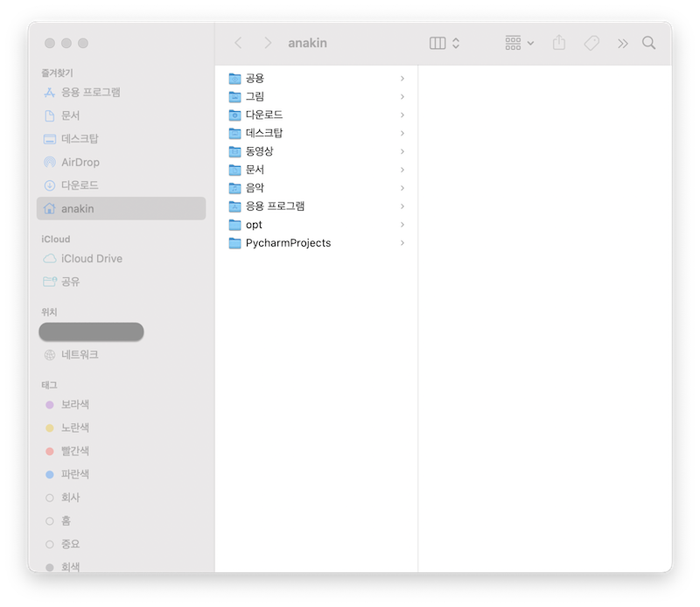The image size is (700, 607).
Task: Expand the 데스크탑 folder chevron
Action: point(402,134)
